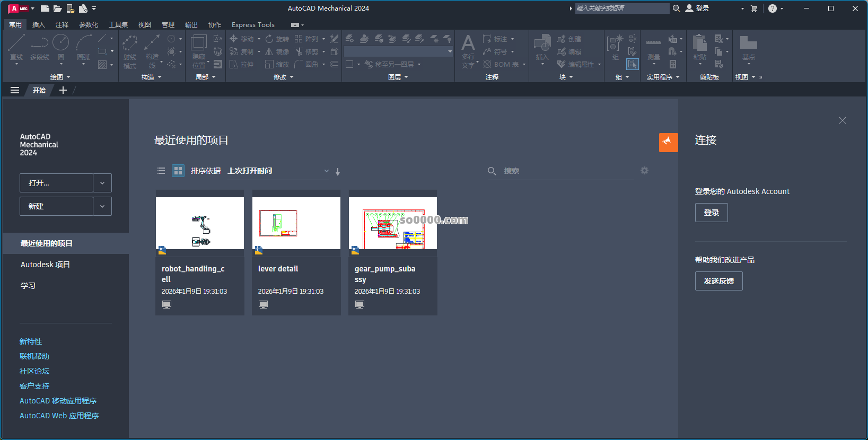Open the 测量 (Measure) utility tool
This screenshot has height=440, width=868.
click(653, 47)
